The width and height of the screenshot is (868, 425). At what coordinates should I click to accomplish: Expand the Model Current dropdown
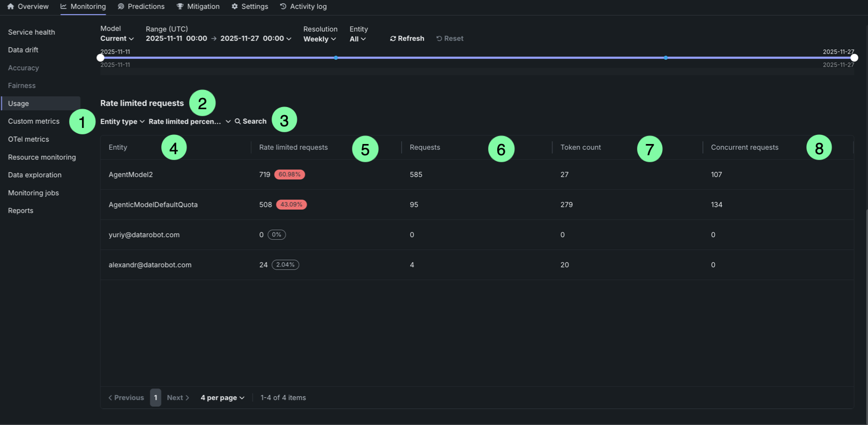coord(117,39)
